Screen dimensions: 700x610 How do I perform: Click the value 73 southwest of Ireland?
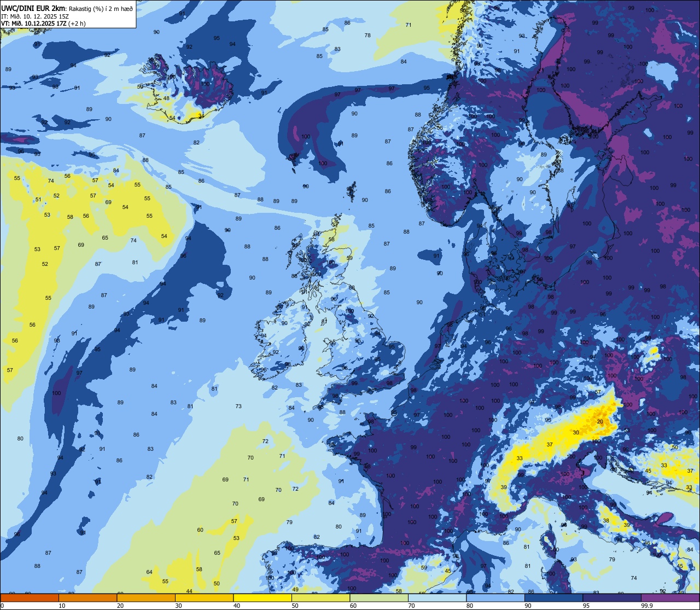(x=238, y=406)
